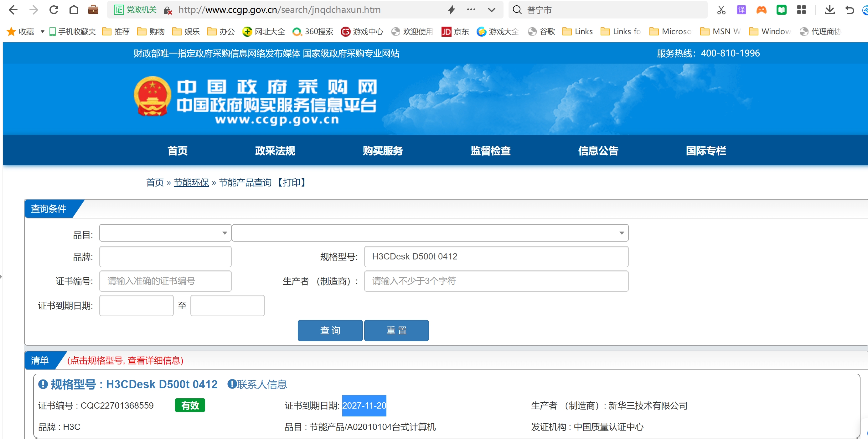Open the 联系人信息 contact info link
The width and height of the screenshot is (868, 439).
tap(257, 384)
